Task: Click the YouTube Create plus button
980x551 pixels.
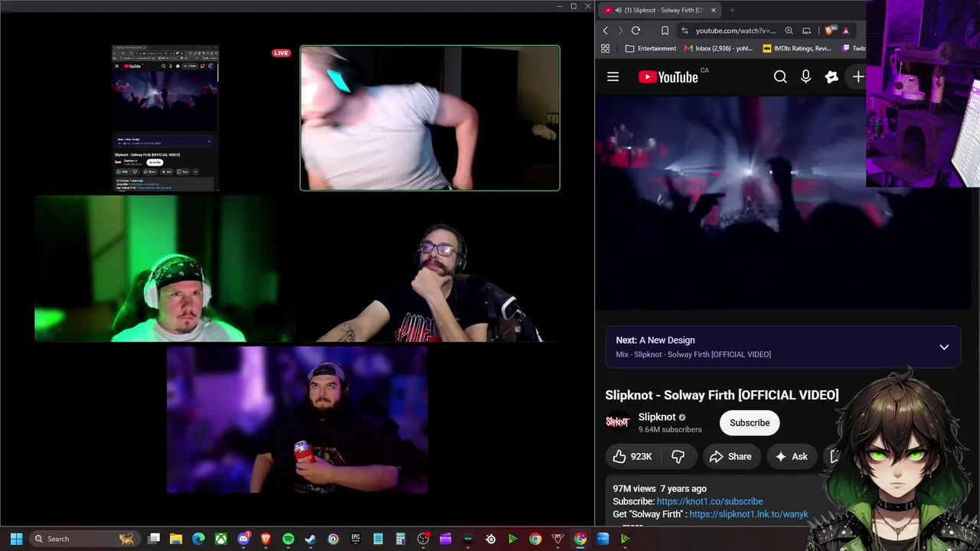Action: coord(858,77)
